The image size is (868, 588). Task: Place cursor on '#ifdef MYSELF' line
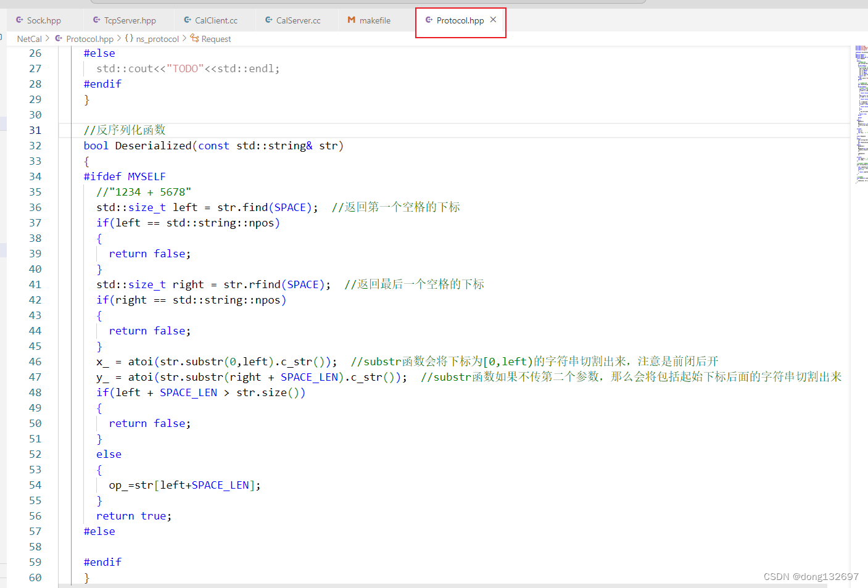[x=125, y=176]
